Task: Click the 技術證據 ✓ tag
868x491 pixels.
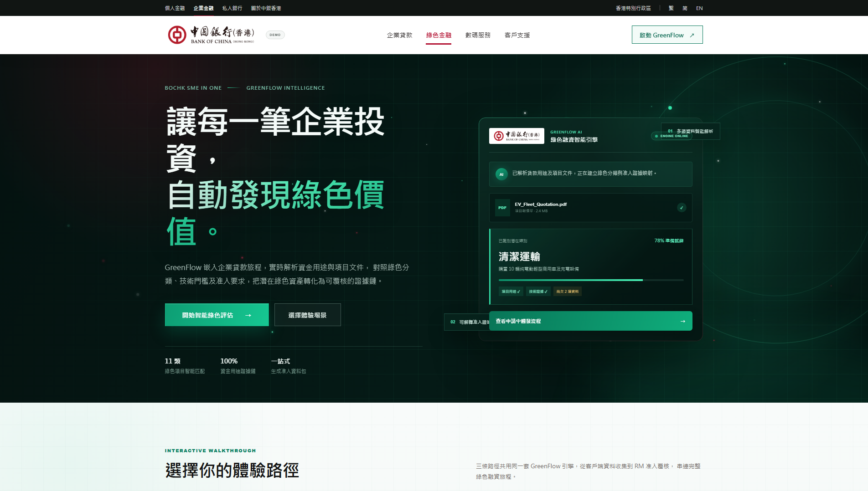Action: coord(538,292)
